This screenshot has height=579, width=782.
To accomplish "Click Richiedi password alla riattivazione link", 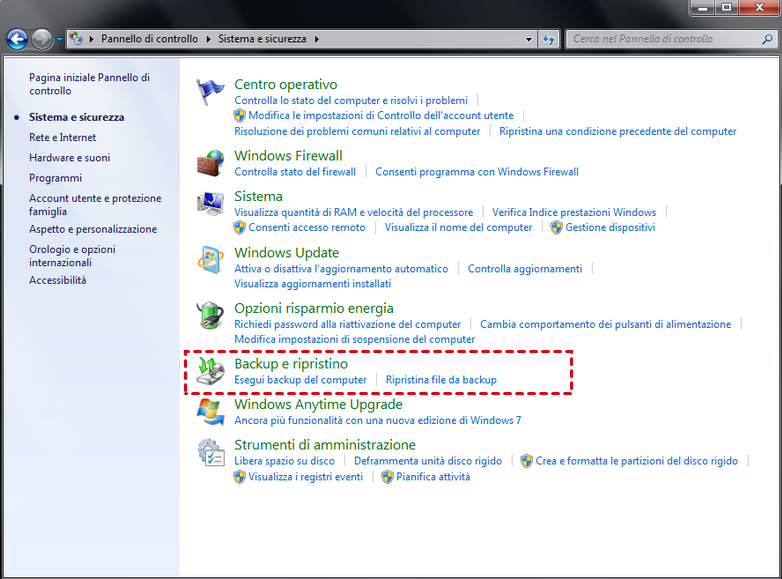I will pos(348,324).
